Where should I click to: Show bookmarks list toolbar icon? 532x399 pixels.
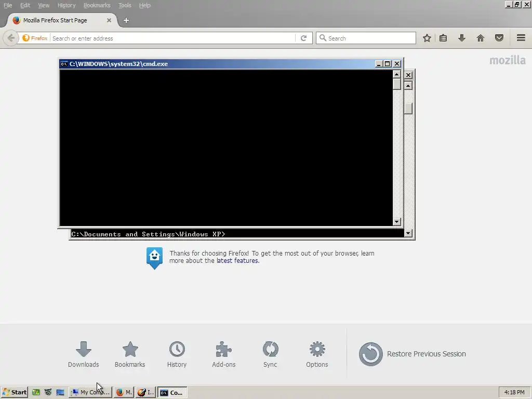coord(443,38)
